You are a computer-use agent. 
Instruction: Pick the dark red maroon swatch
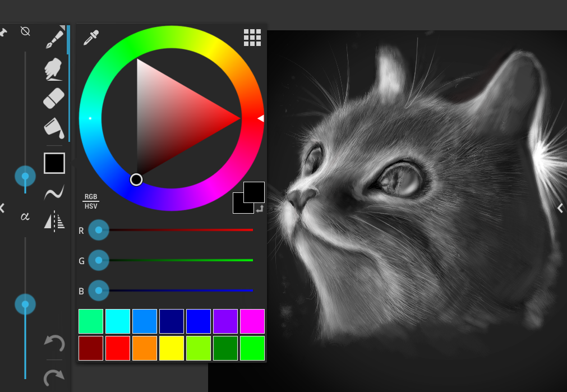[91, 348]
